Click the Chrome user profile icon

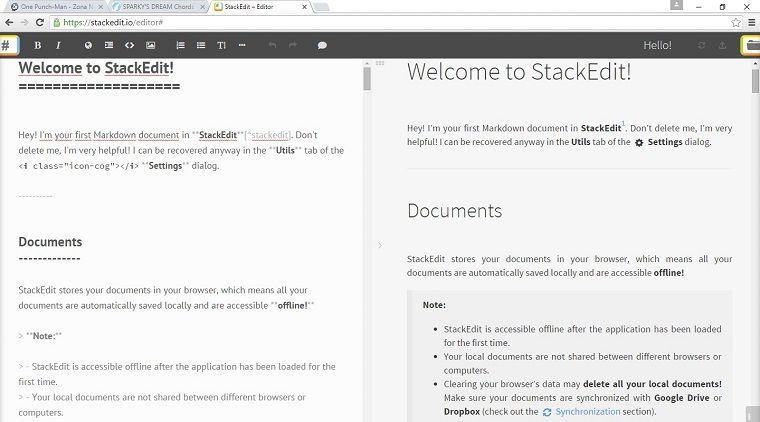click(x=677, y=5)
